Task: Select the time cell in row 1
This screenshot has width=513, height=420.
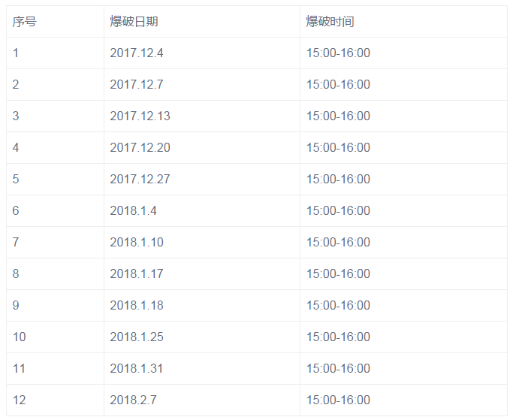Action: 403,53
